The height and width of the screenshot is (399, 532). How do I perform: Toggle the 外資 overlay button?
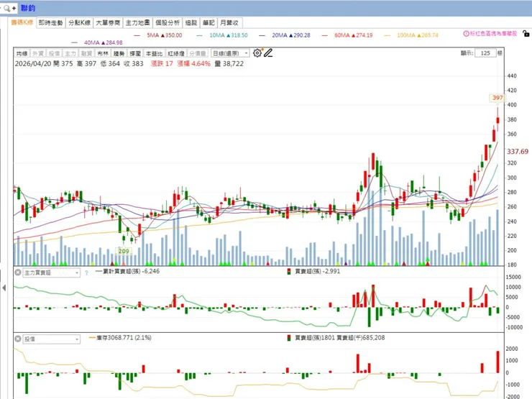click(38, 53)
